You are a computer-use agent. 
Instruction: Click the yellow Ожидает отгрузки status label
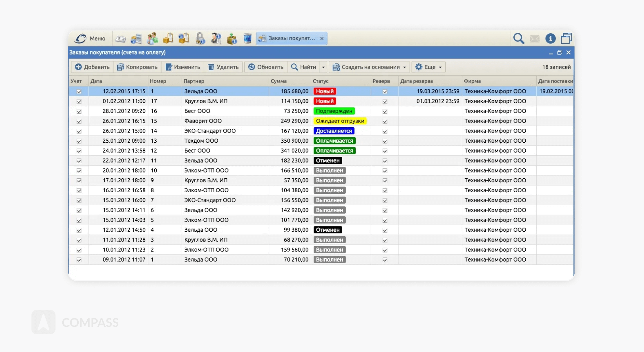(x=340, y=121)
